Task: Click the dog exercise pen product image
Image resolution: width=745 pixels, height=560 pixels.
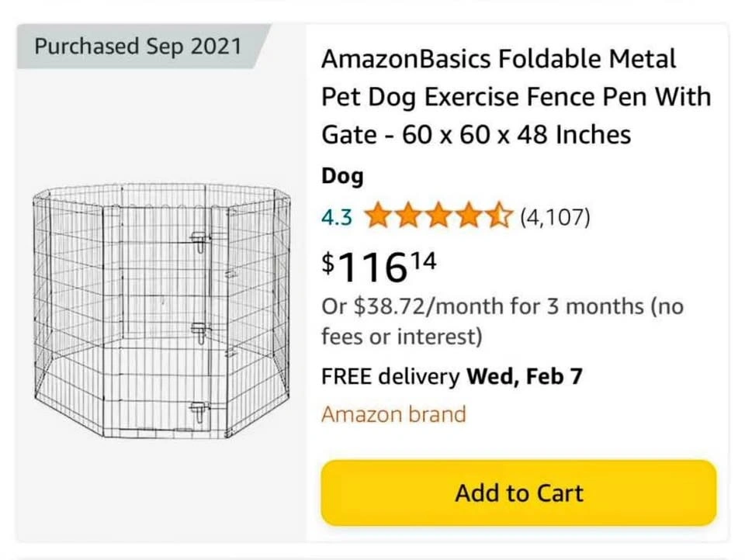Action: coord(161,312)
